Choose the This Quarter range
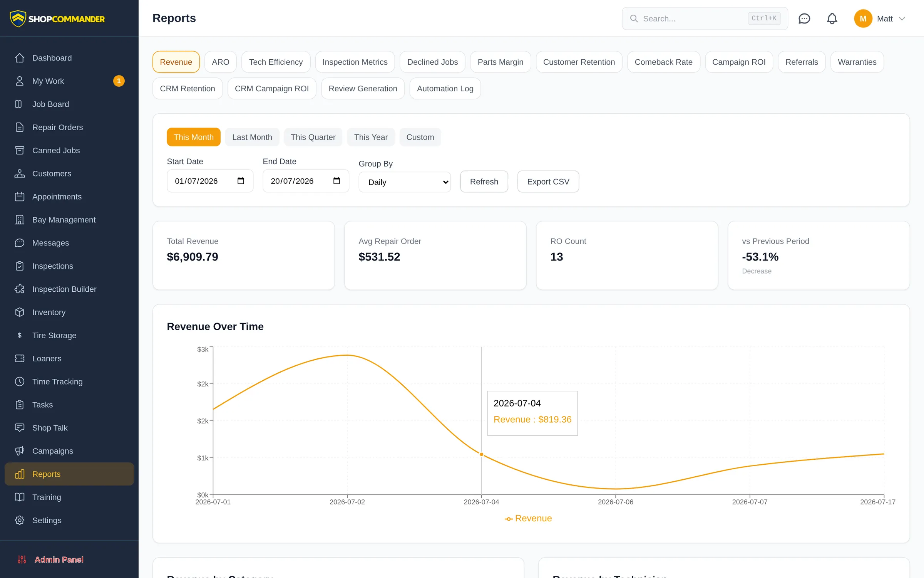This screenshot has height=578, width=924. tap(313, 137)
